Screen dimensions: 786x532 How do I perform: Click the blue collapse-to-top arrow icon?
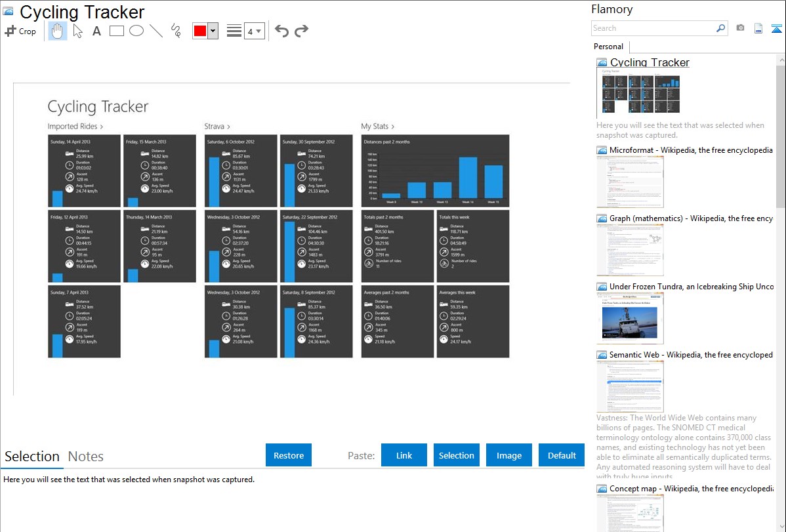tap(776, 28)
